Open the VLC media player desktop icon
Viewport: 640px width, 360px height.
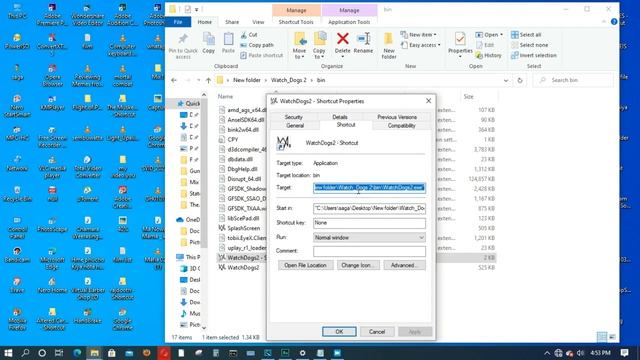(x=52, y=165)
